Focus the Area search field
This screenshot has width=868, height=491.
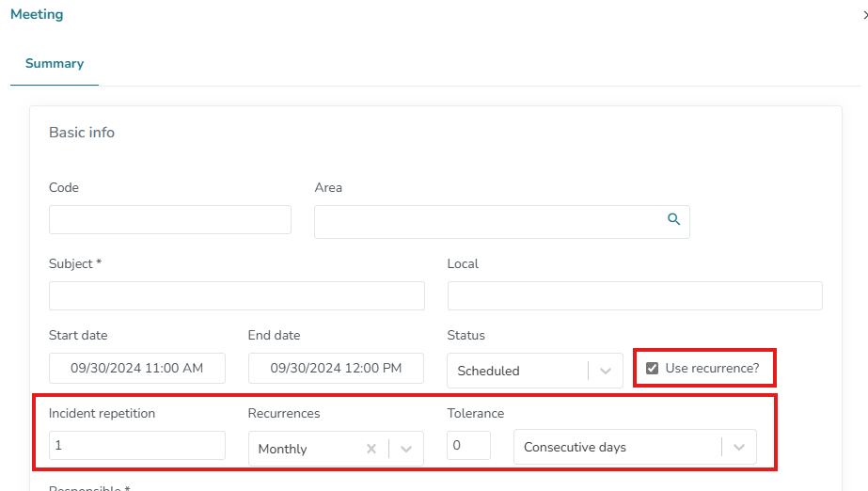click(x=489, y=222)
